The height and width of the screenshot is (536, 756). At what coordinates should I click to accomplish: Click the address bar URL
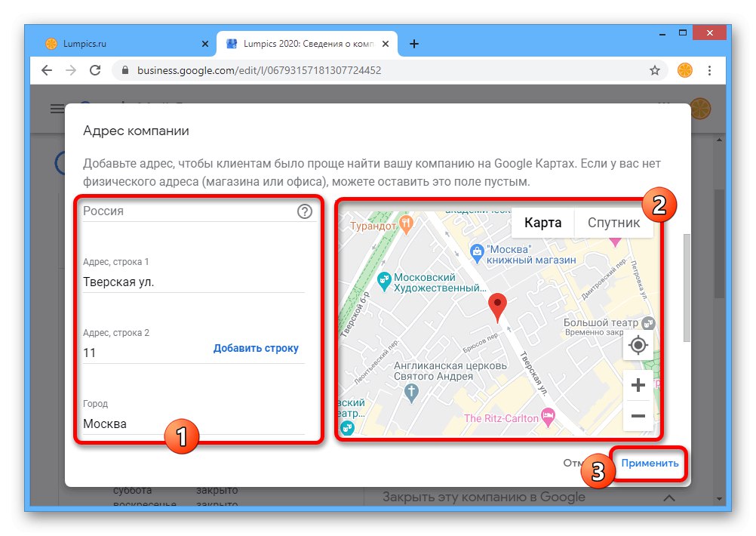click(259, 70)
